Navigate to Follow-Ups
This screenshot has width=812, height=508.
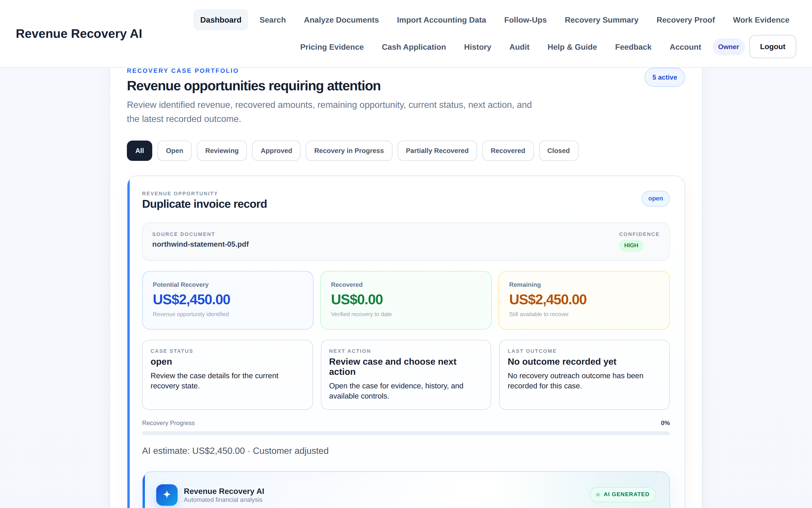tap(525, 20)
